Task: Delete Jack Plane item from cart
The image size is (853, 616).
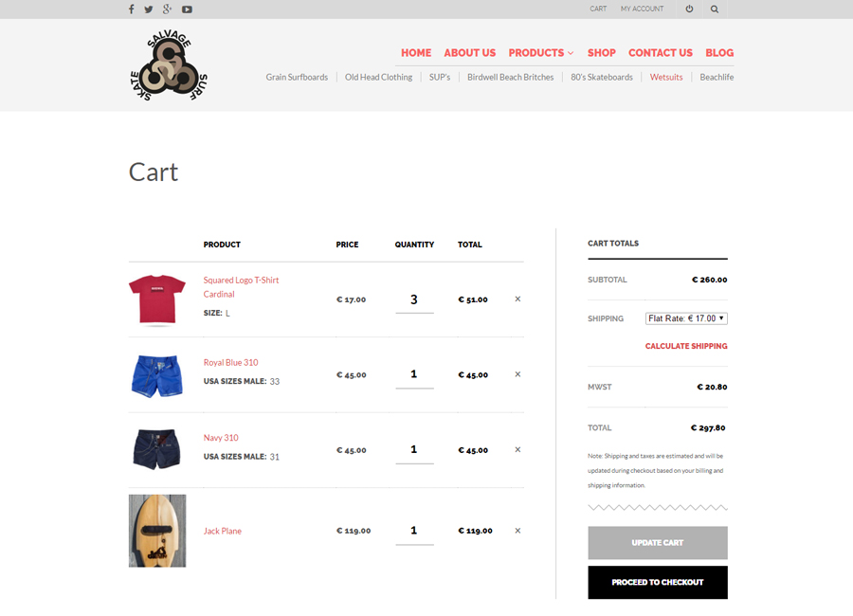Action: coord(517,531)
